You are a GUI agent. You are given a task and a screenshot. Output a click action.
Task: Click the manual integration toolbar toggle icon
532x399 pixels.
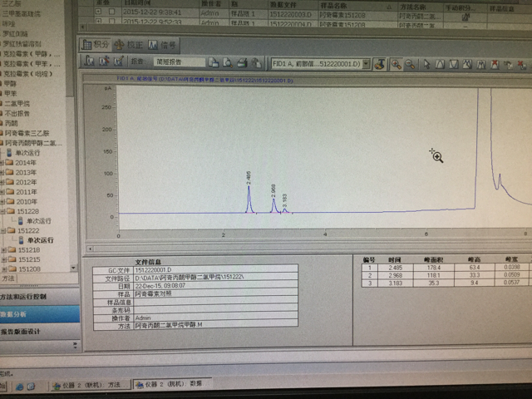click(x=380, y=64)
